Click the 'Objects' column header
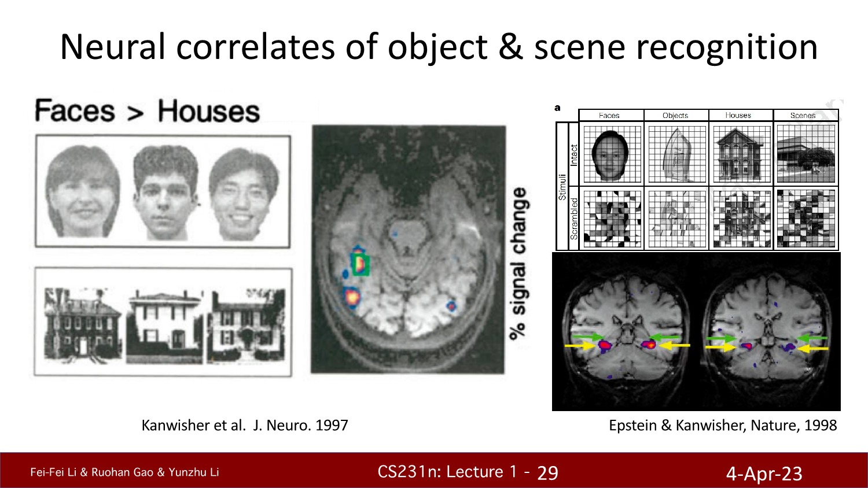This screenshot has height=488, width=868. pyautogui.click(x=675, y=115)
